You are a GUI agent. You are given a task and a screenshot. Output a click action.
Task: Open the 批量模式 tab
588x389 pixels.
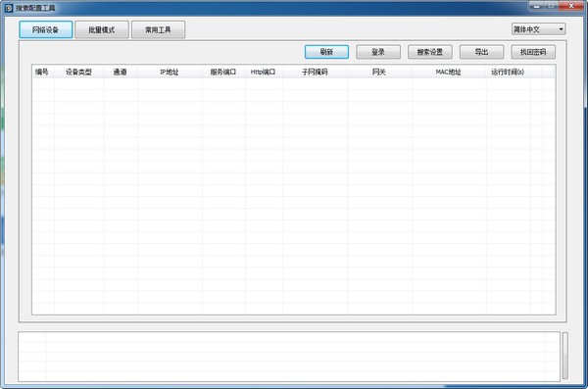[102, 29]
